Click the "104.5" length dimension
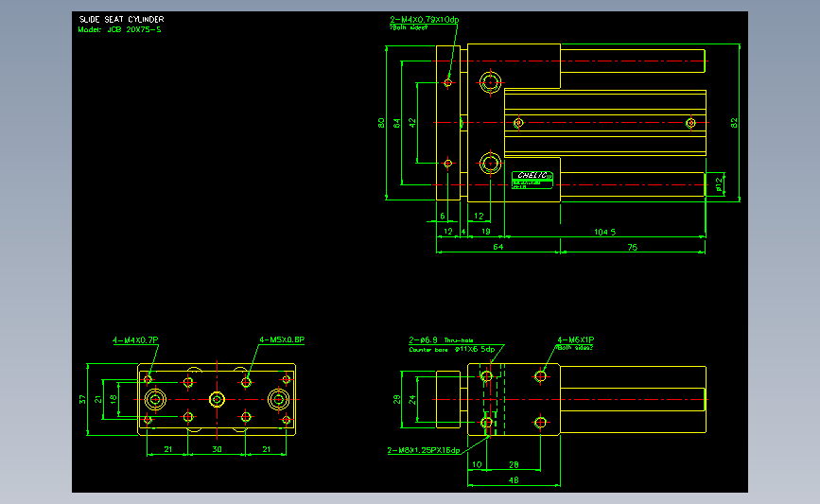 pyautogui.click(x=605, y=232)
